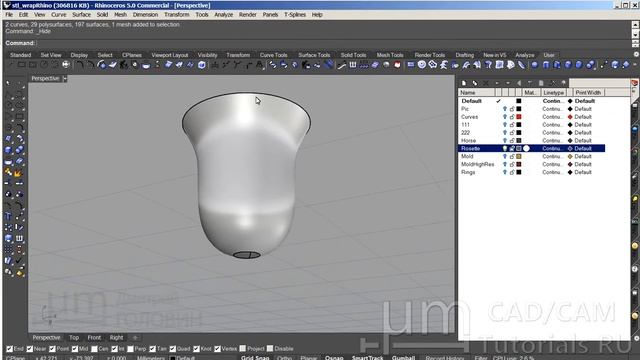The image size is (640, 360).
Task: Toggle Planar mode in status bar
Action: tap(309, 358)
